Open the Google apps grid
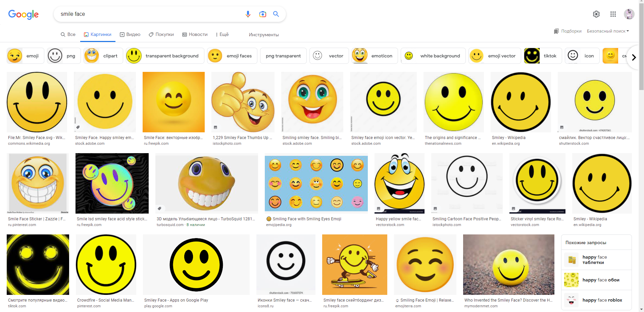 click(613, 14)
